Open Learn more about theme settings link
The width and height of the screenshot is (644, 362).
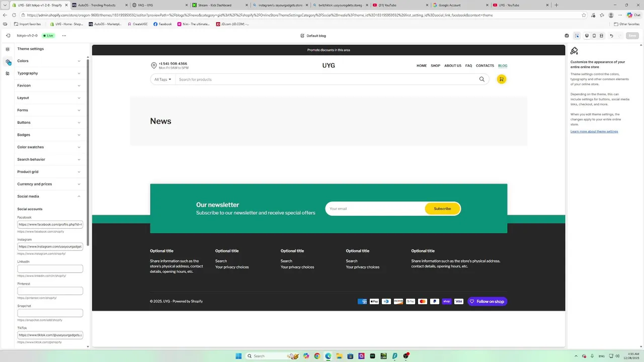coord(594,132)
